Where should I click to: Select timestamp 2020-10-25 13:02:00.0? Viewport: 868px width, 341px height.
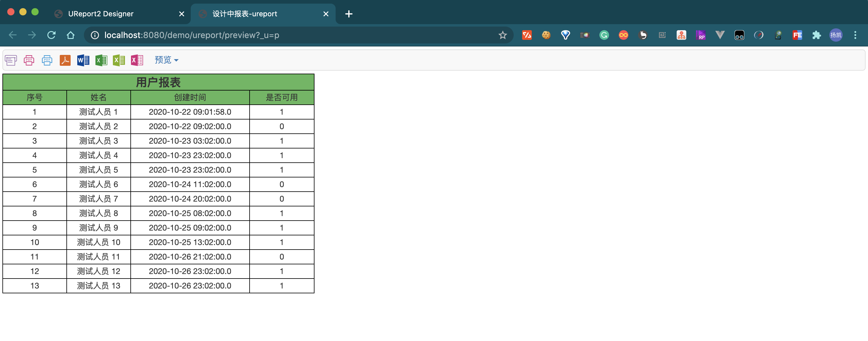tap(190, 242)
